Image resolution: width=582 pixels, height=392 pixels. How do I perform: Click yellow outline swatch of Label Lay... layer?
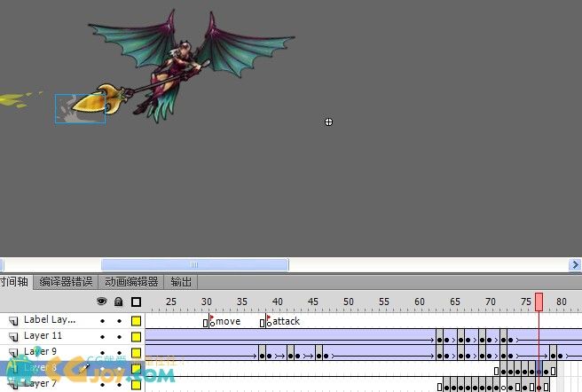coord(137,321)
